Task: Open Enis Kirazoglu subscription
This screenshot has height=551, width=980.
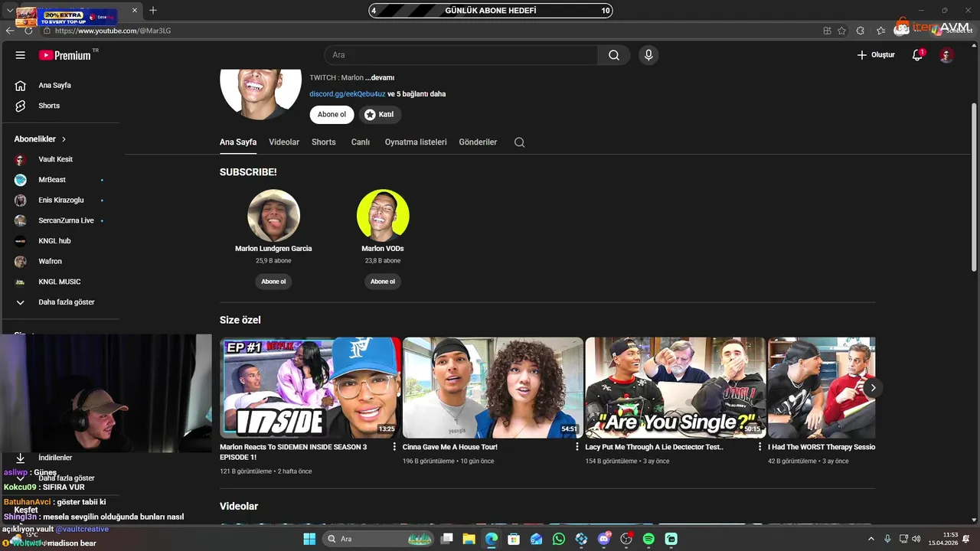Action: [x=60, y=200]
